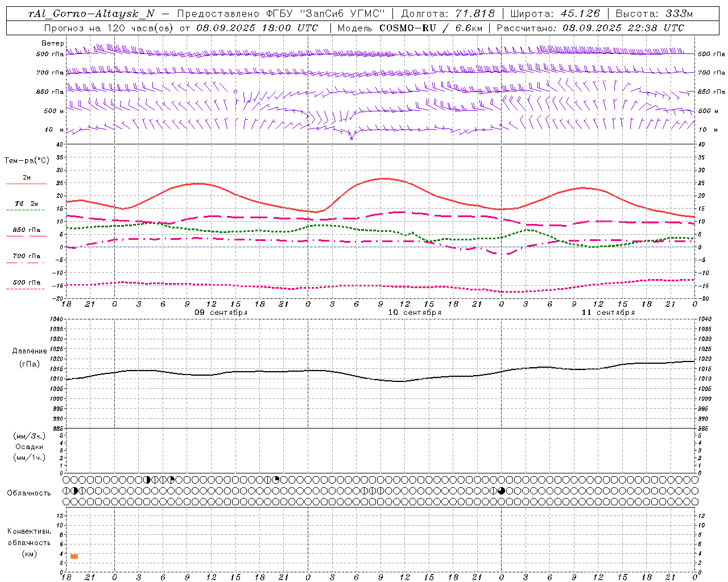Click the forecast line Прогноз на 120 часа(ов)

coord(108,28)
